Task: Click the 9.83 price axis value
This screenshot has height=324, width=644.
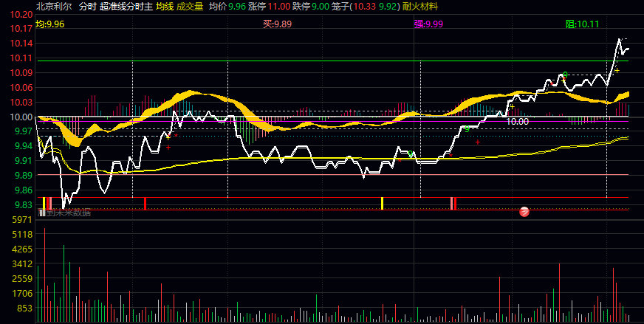Action: (x=24, y=205)
